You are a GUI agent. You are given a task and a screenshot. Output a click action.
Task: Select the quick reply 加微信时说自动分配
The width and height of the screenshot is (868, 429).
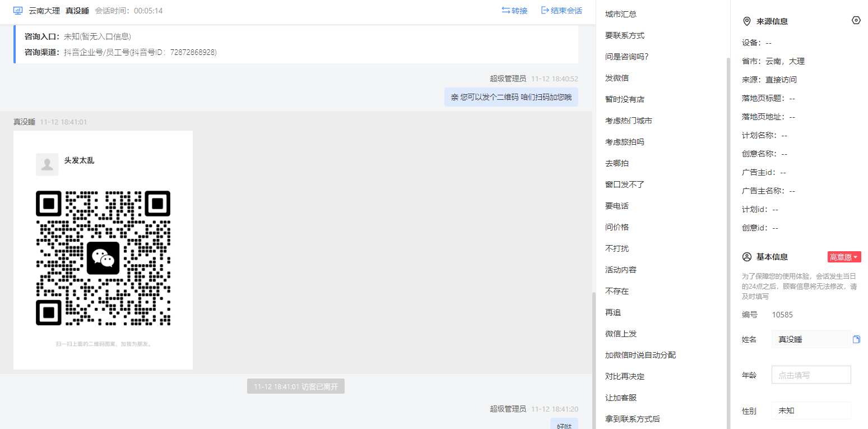(640, 355)
